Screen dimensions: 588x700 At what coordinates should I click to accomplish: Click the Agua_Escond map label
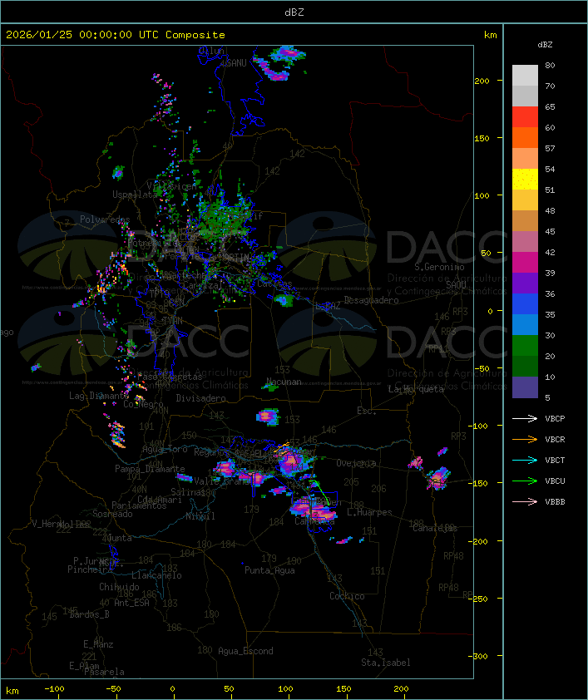coord(245,651)
